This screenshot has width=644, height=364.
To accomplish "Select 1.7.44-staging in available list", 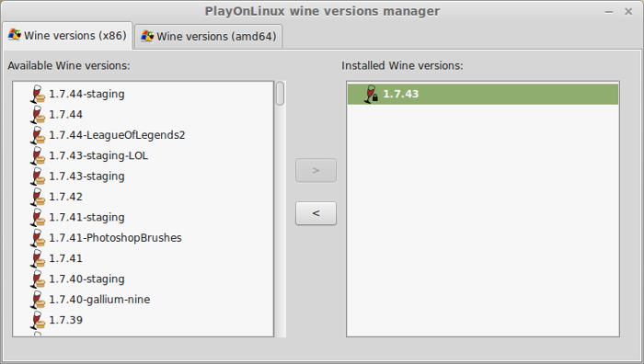I will [86, 94].
